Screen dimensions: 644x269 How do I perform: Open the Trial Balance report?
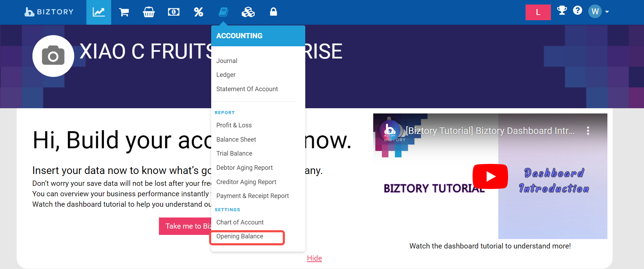click(x=234, y=153)
